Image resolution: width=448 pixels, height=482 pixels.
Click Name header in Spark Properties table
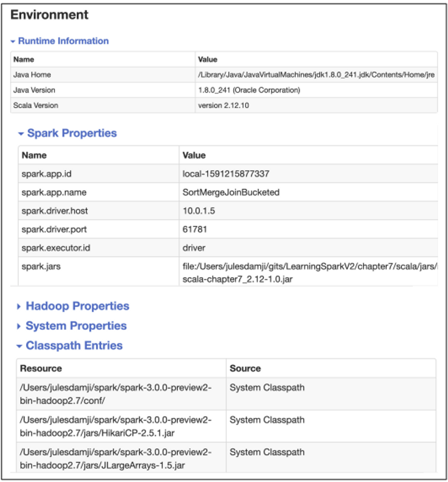pyautogui.click(x=34, y=155)
